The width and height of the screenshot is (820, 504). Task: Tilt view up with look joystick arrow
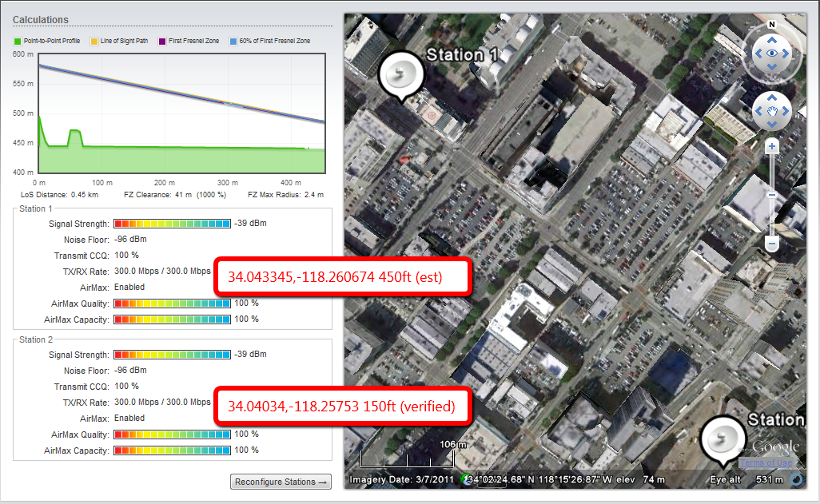(x=772, y=38)
